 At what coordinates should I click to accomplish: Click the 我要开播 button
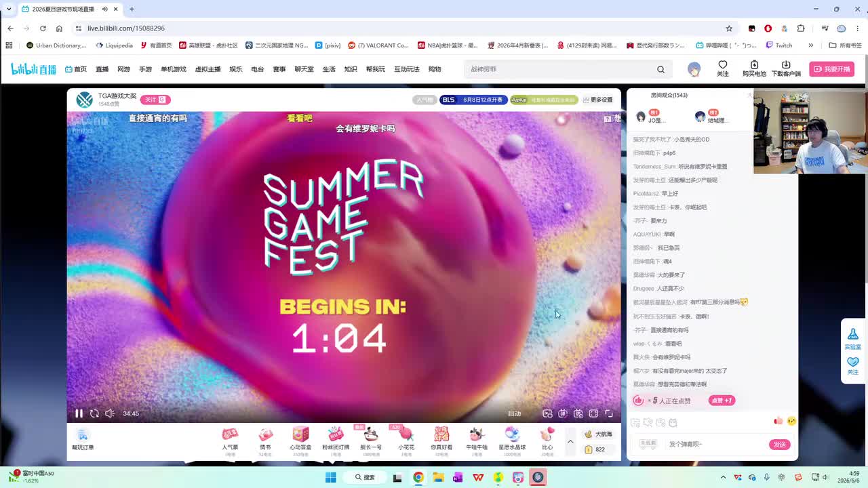click(831, 69)
